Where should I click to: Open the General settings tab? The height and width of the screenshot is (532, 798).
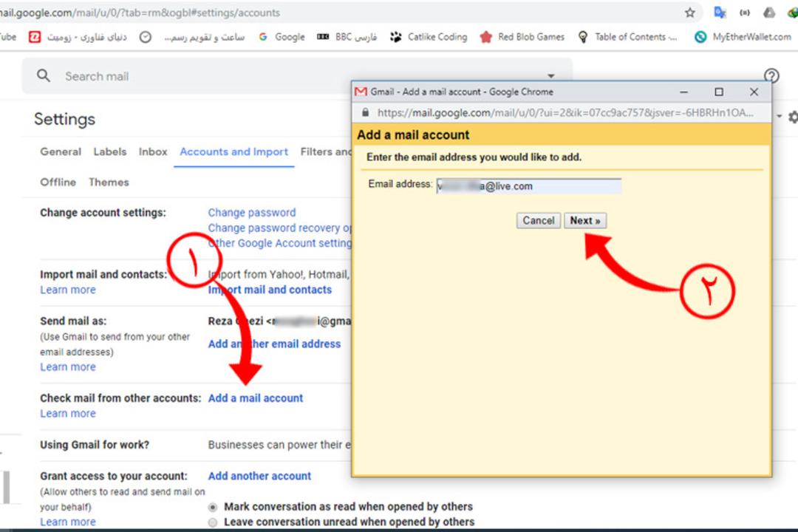point(61,151)
